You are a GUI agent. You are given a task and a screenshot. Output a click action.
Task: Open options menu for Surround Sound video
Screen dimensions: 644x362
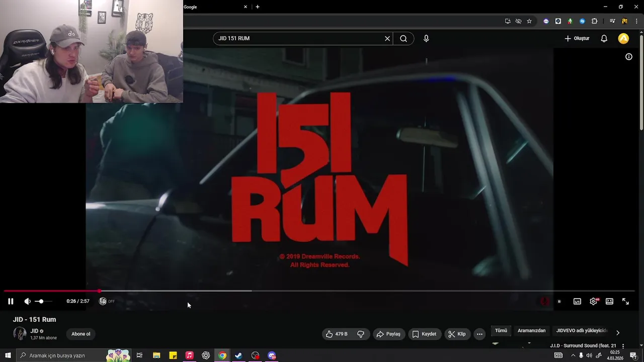pyautogui.click(x=623, y=346)
